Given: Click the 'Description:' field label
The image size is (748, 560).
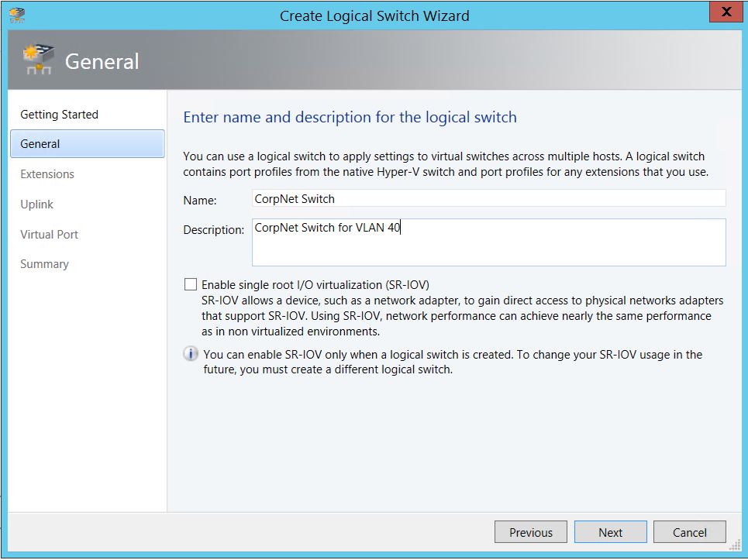Looking at the screenshot, I should point(213,230).
